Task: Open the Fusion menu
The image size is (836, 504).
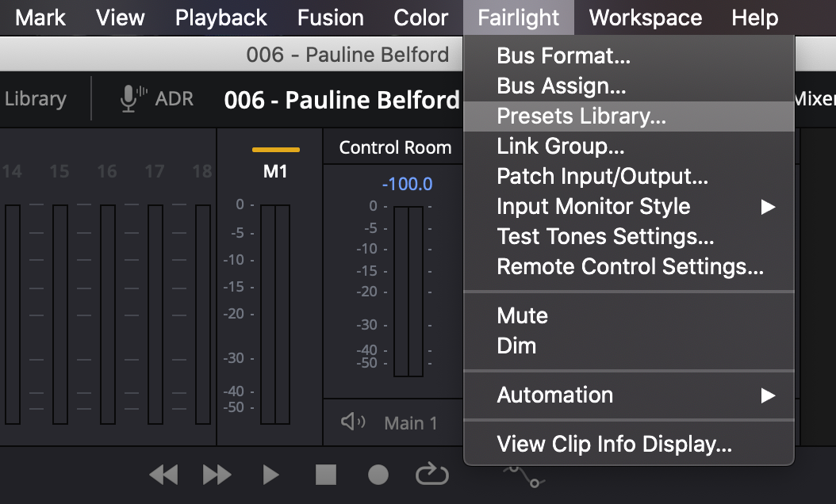Action: pos(330,17)
